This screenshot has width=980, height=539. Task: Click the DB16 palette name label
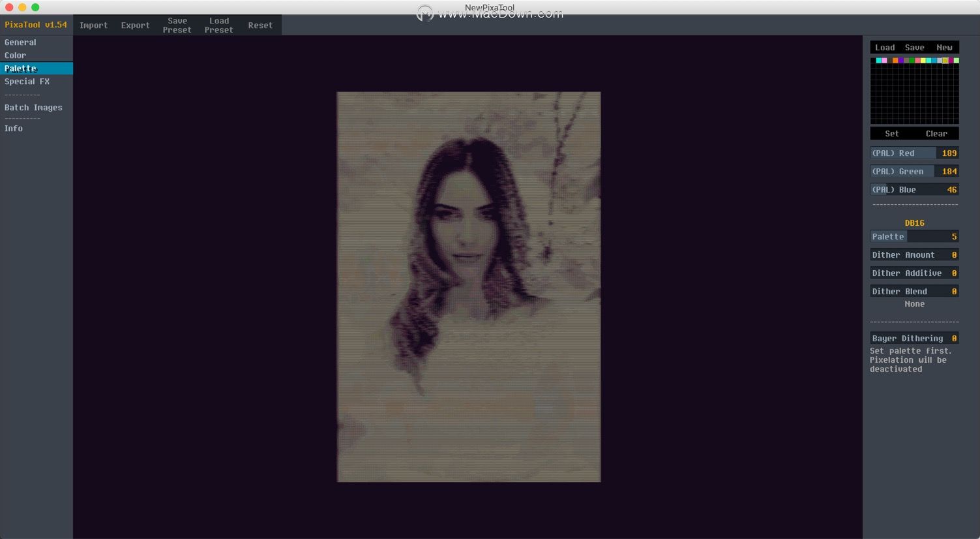click(915, 223)
